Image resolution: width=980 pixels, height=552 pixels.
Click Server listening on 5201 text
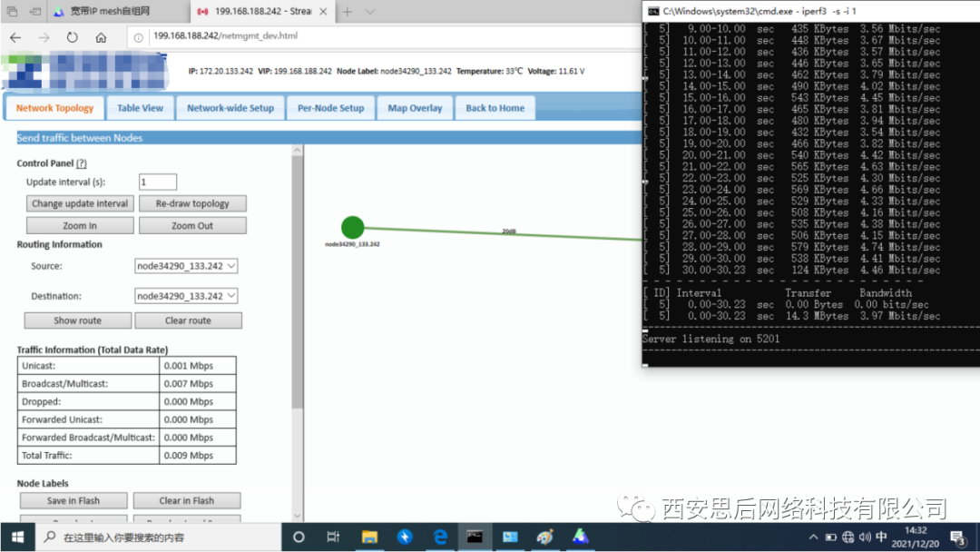coord(711,339)
